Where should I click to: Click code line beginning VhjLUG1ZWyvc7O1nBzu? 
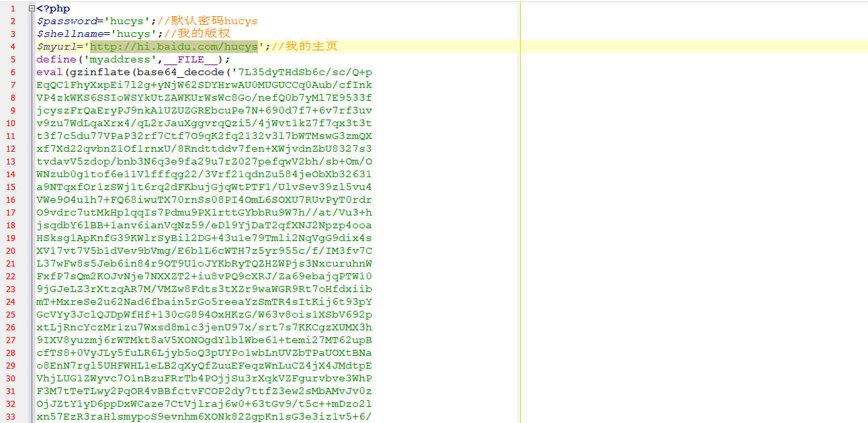pos(204,379)
